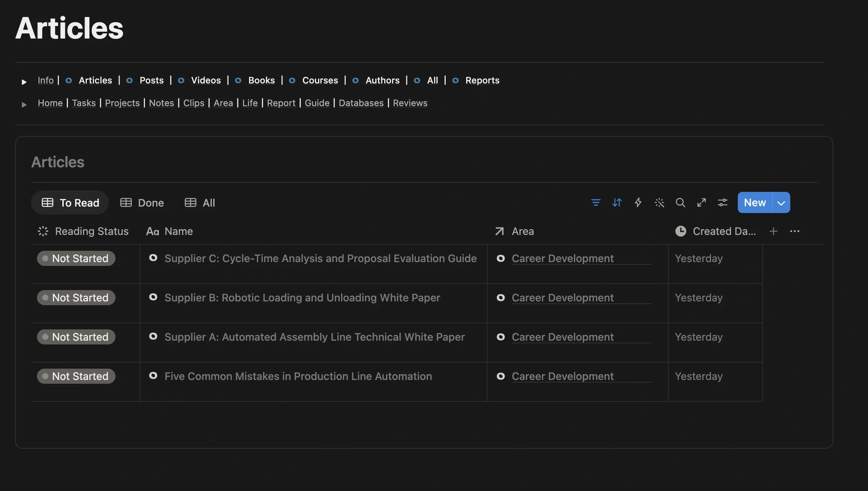Click the blue New button

pos(755,202)
